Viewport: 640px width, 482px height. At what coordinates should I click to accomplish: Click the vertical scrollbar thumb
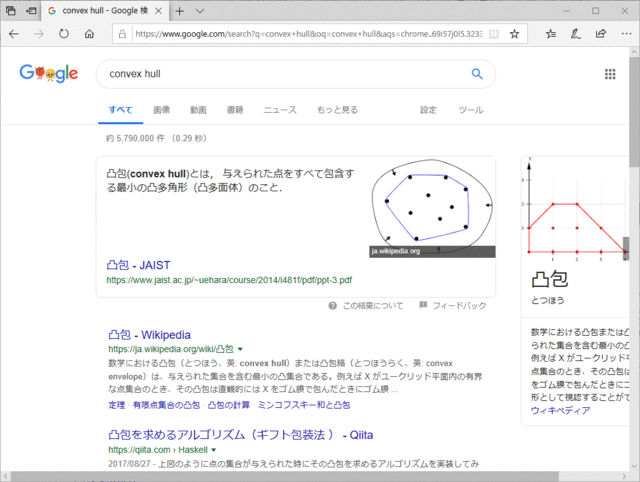(x=634, y=112)
